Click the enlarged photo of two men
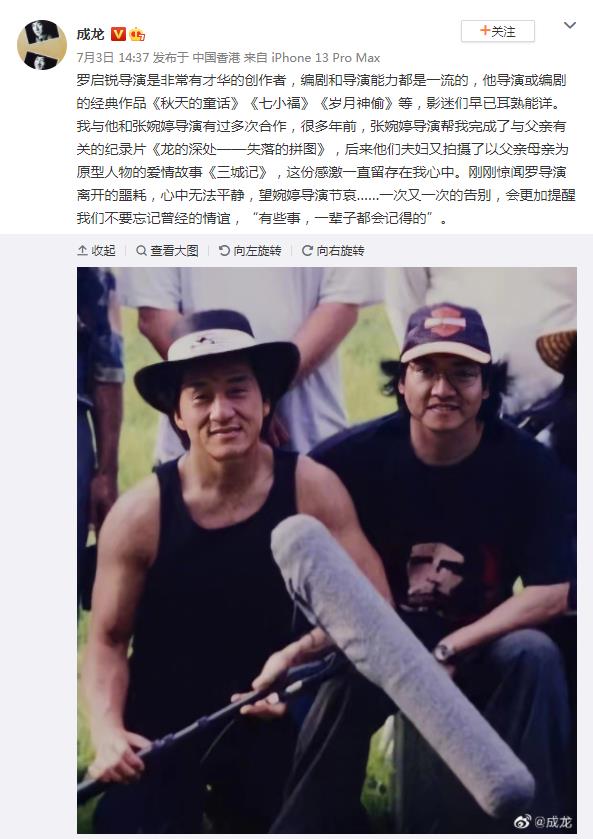593x839 pixels. tap(327, 550)
